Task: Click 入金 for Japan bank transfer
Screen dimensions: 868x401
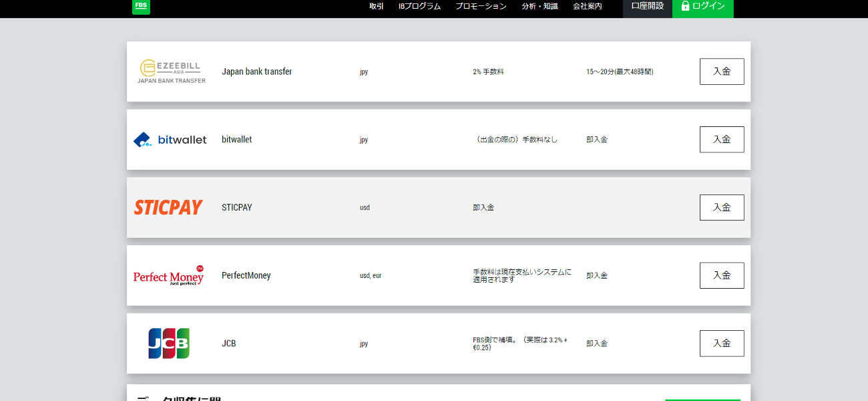Action: pyautogui.click(x=722, y=72)
